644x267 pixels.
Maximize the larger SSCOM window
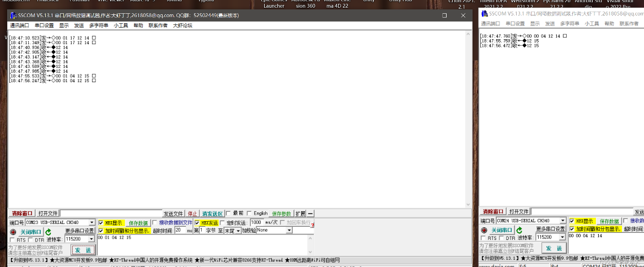[444, 15]
